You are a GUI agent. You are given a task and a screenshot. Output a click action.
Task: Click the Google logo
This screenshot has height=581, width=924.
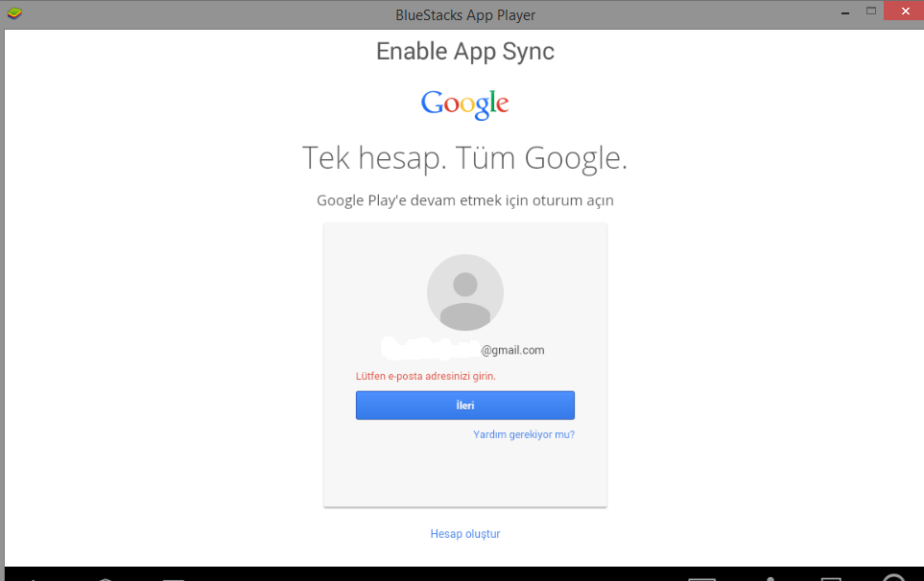(x=464, y=105)
